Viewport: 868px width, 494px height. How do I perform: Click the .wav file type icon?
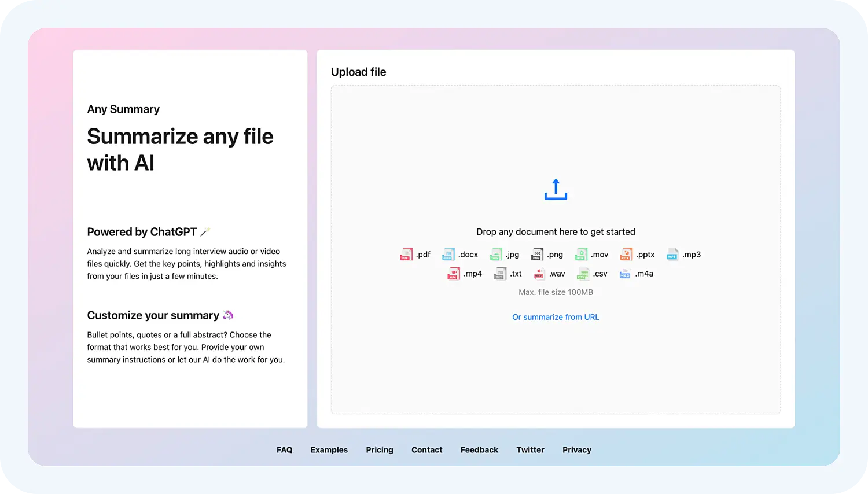(539, 274)
